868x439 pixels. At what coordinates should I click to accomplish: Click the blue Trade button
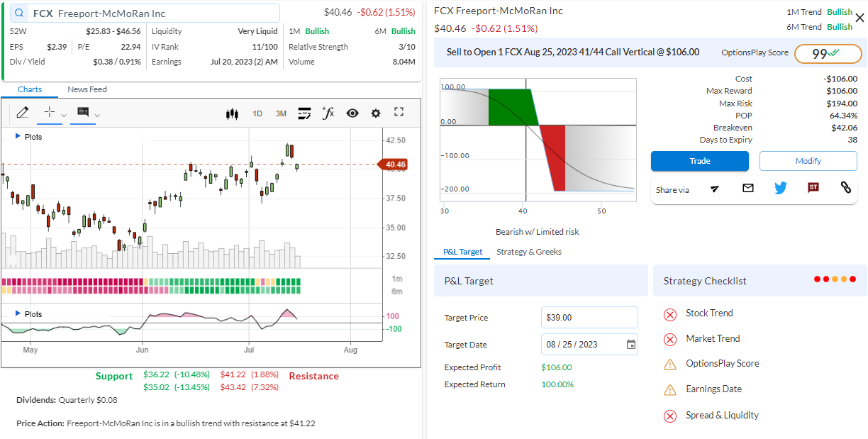click(x=699, y=161)
